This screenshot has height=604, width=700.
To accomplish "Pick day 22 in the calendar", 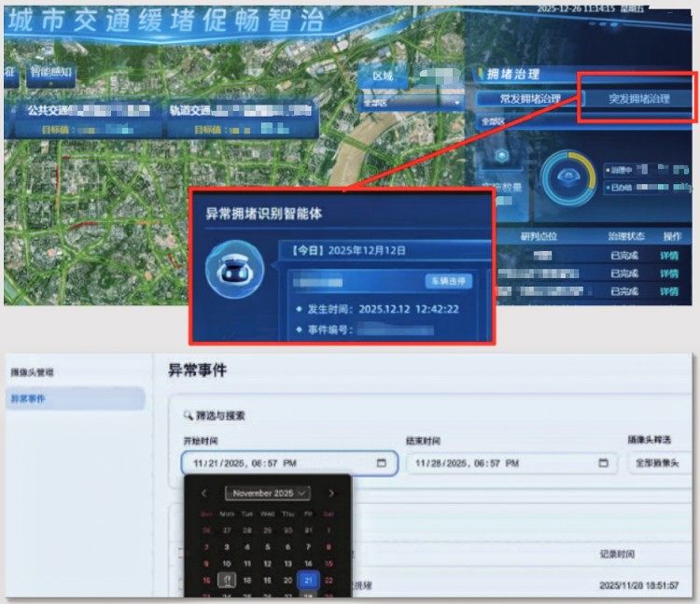I will click(x=329, y=581).
